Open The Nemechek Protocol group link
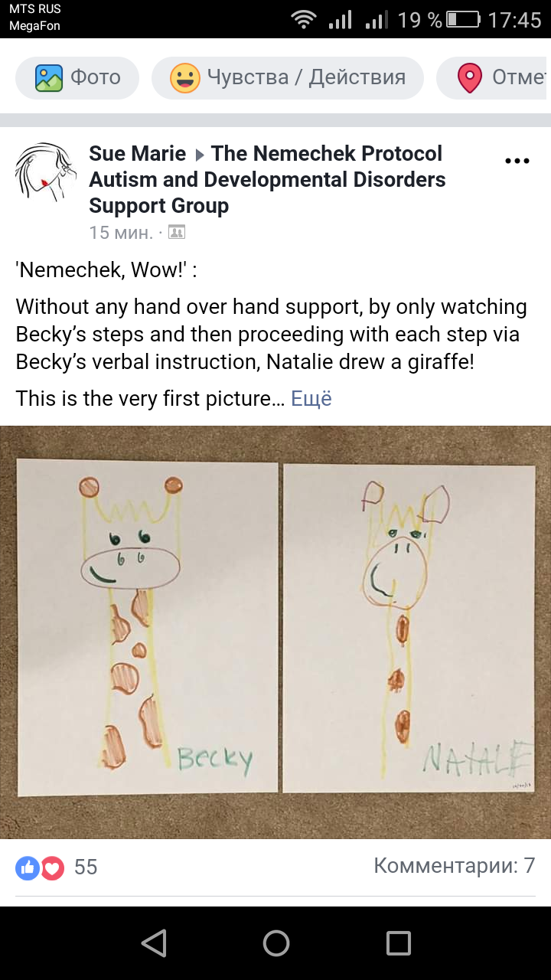This screenshot has width=551, height=980. tap(268, 179)
